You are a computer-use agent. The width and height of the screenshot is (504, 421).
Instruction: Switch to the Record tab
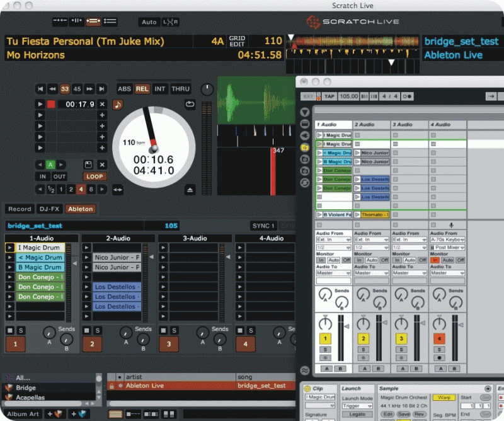point(20,209)
